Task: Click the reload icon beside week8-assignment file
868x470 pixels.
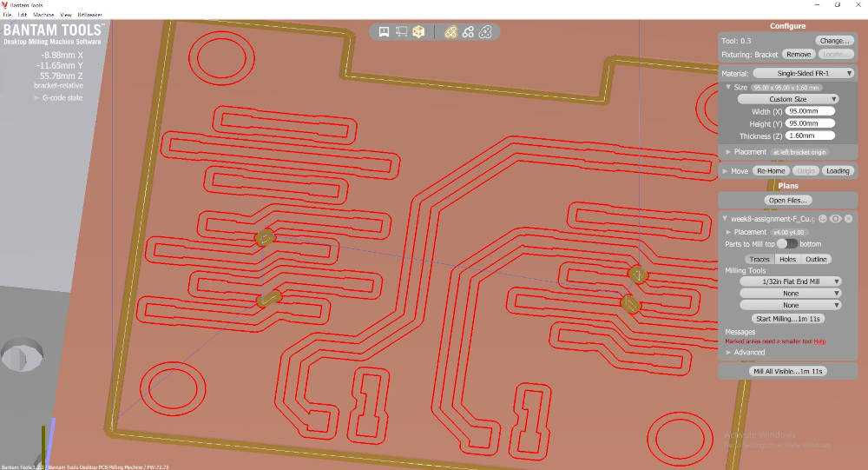Action: pos(823,218)
